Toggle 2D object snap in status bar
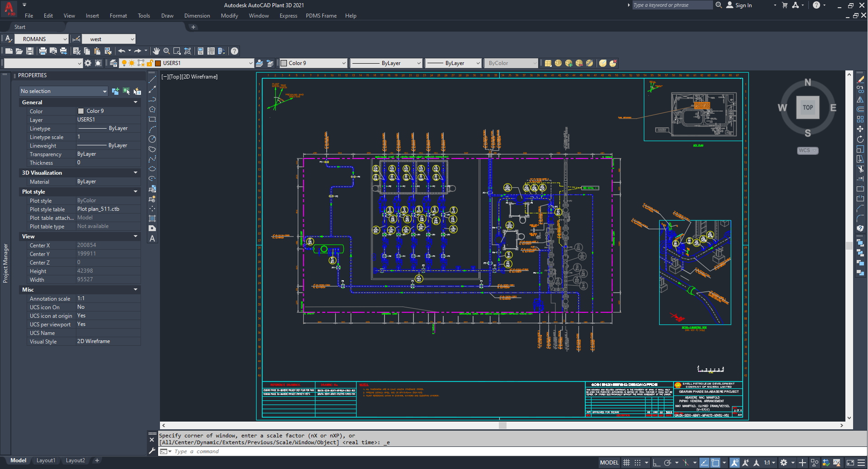Screen dimensions: 868x469 pyautogui.click(x=715, y=463)
